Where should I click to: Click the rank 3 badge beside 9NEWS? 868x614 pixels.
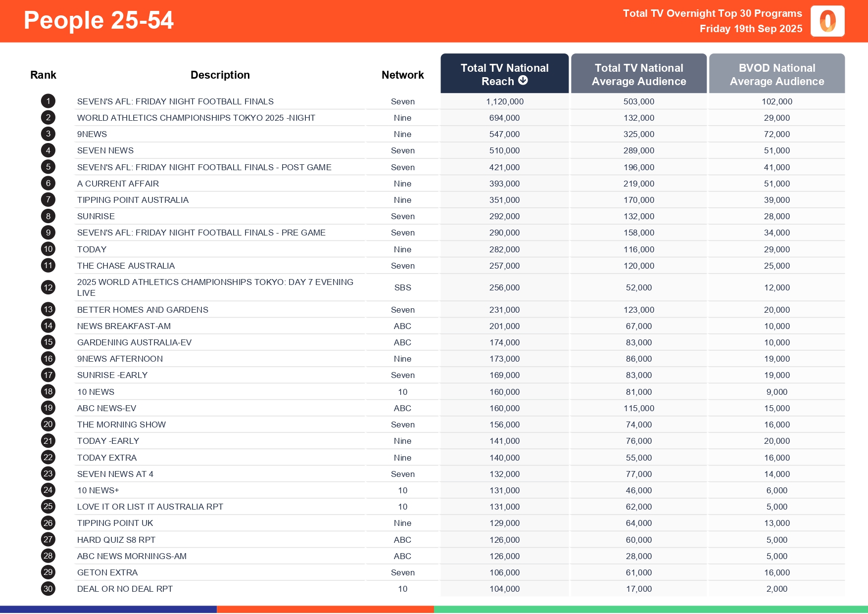(48, 134)
